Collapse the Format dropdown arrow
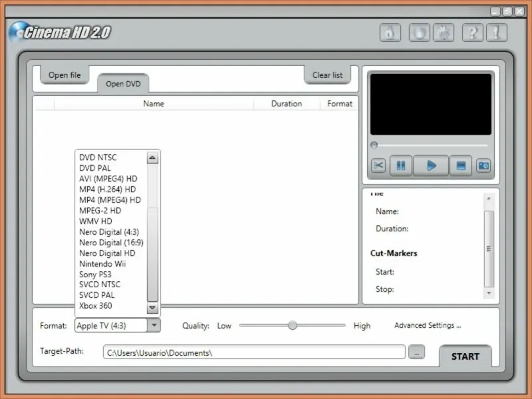 pos(154,325)
